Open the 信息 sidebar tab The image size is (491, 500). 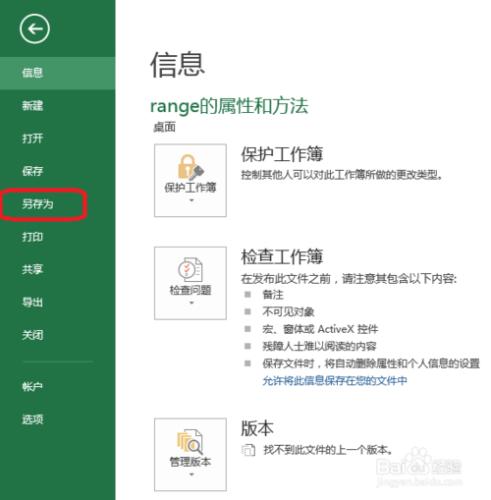58,73
